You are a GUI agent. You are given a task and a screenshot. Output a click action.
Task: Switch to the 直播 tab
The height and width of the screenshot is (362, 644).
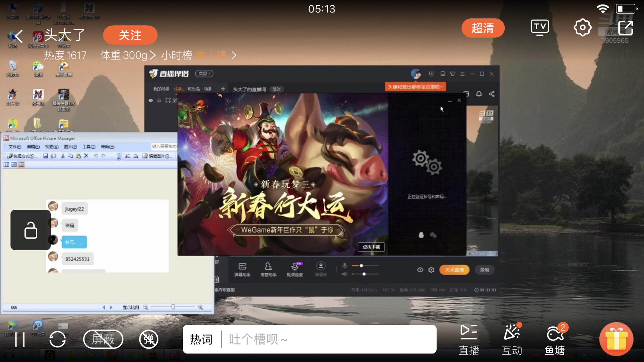(469, 339)
